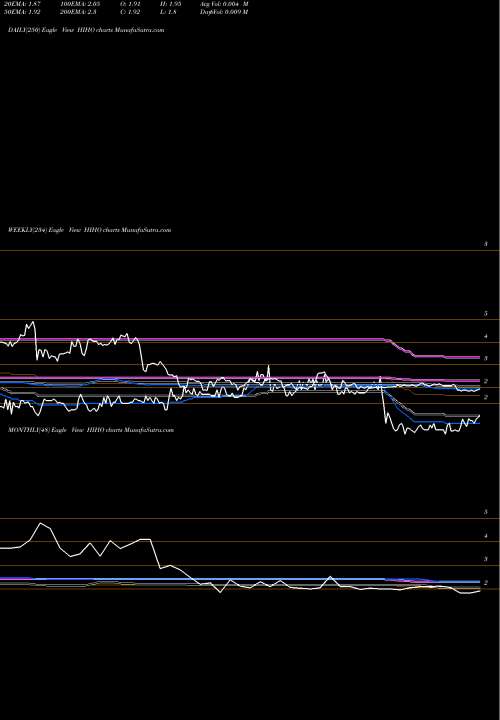Click the WEEKLY chart title

point(90,230)
